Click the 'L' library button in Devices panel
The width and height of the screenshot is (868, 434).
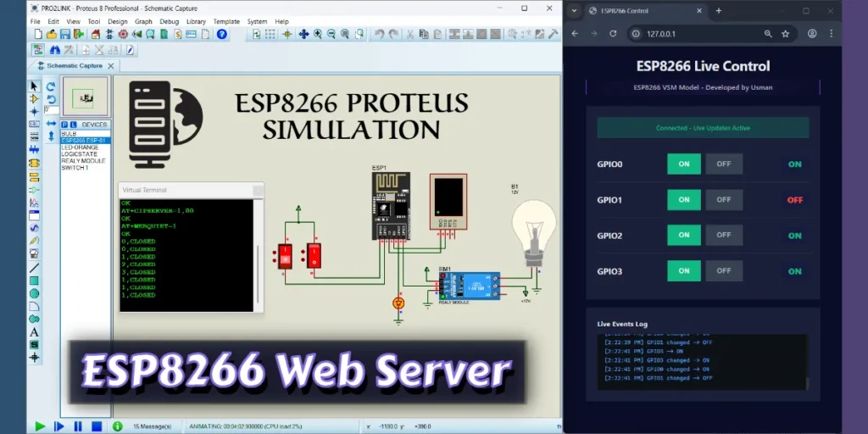click(73, 125)
